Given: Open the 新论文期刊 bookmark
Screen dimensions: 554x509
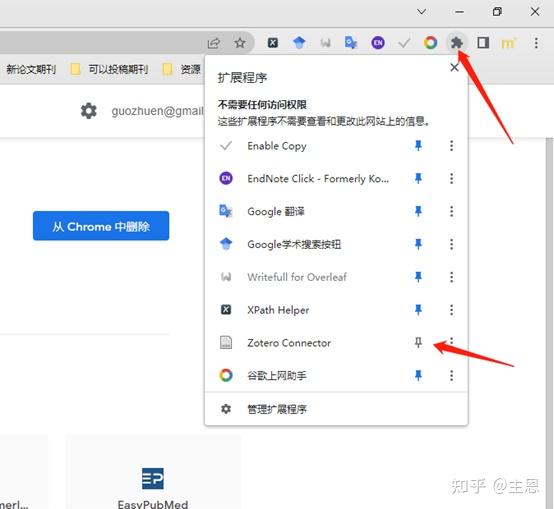Looking at the screenshot, I should click(x=30, y=69).
